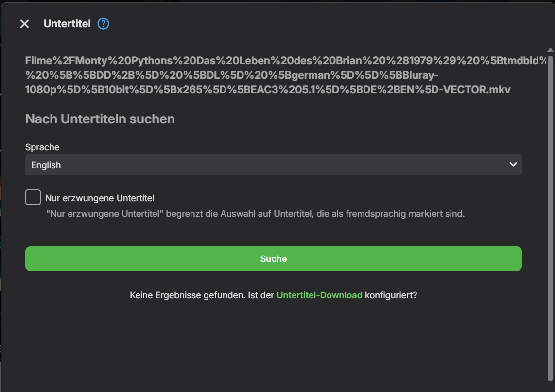Click the "Nach Untertiteln suchen" heading
Viewport: 555px width, 392px height.
[x=100, y=119]
